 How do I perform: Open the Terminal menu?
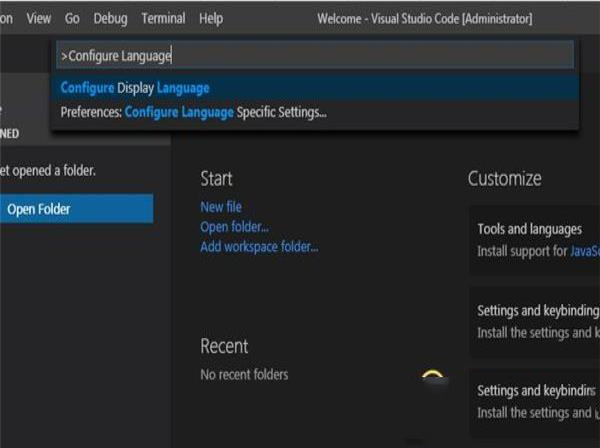(163, 18)
